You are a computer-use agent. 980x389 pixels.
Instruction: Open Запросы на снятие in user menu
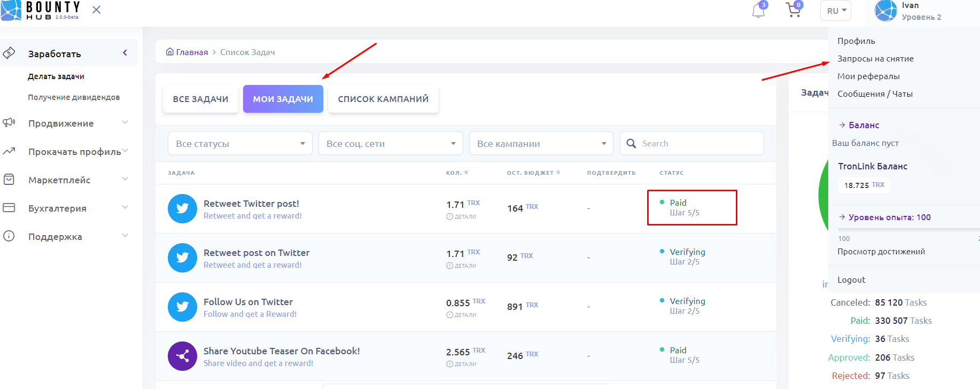point(875,59)
